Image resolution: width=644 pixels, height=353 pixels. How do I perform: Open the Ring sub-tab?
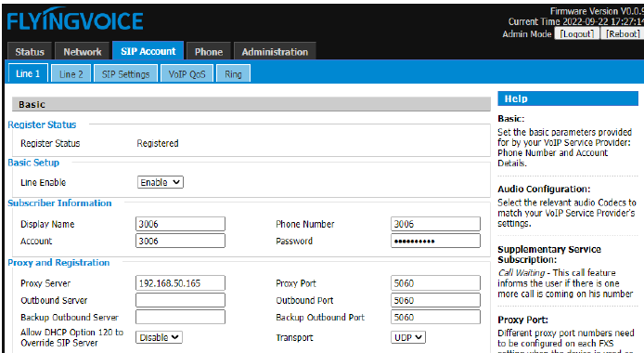tap(233, 74)
